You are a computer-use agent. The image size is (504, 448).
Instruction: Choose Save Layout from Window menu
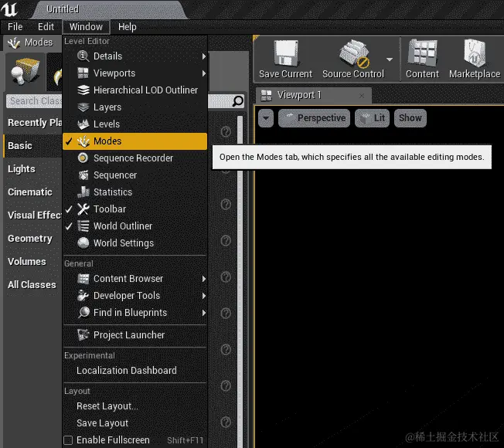[135, 423]
